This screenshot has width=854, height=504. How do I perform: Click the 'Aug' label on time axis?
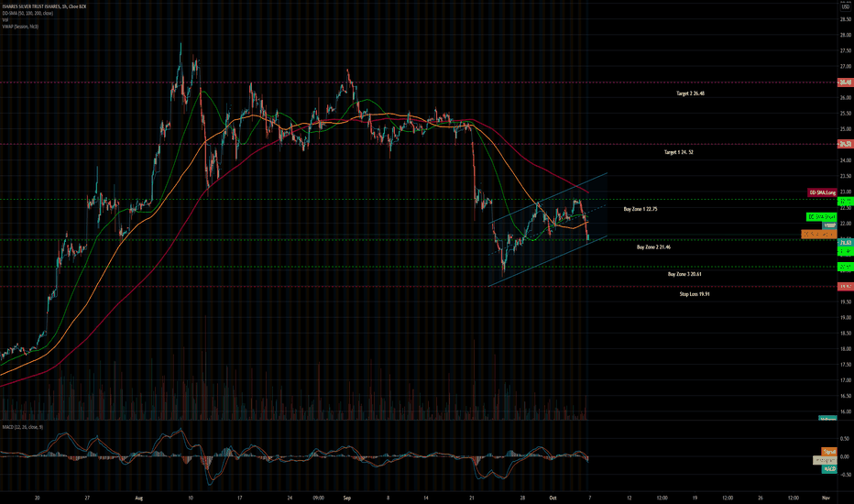pyautogui.click(x=139, y=498)
